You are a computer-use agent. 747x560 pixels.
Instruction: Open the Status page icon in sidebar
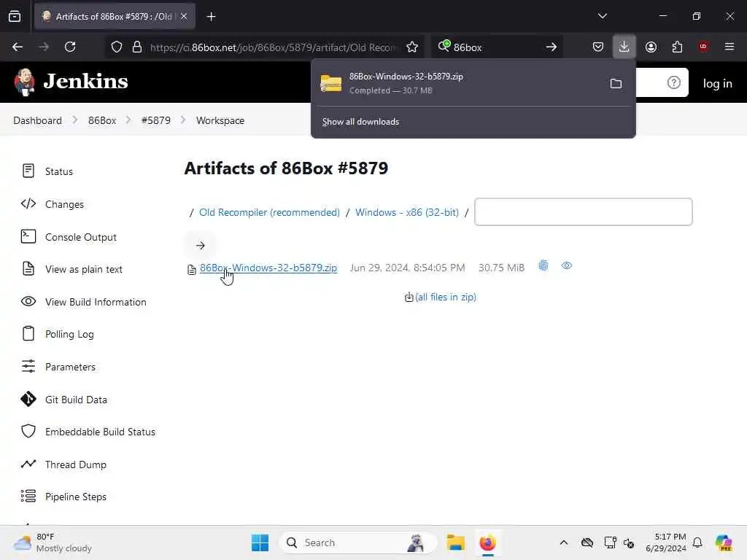pos(28,171)
